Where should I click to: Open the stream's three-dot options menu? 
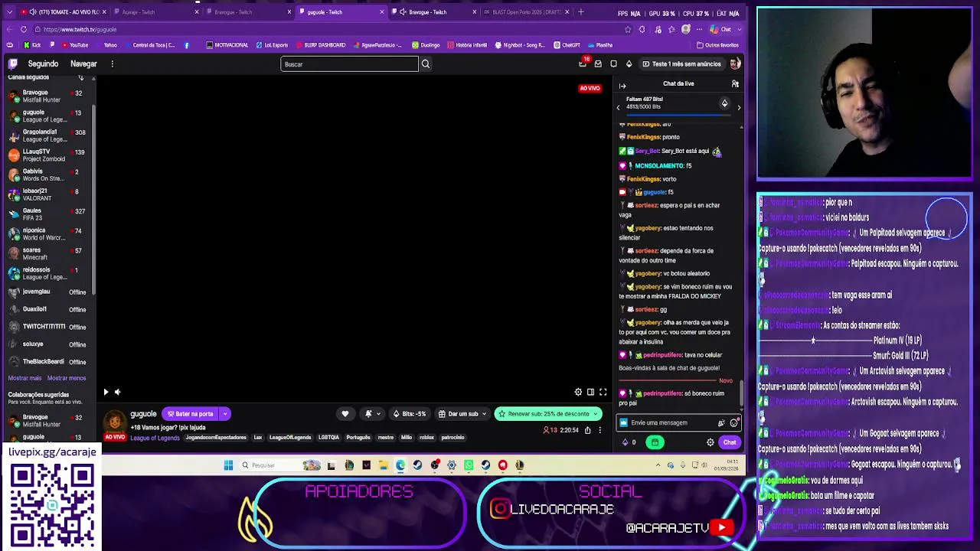[599, 430]
